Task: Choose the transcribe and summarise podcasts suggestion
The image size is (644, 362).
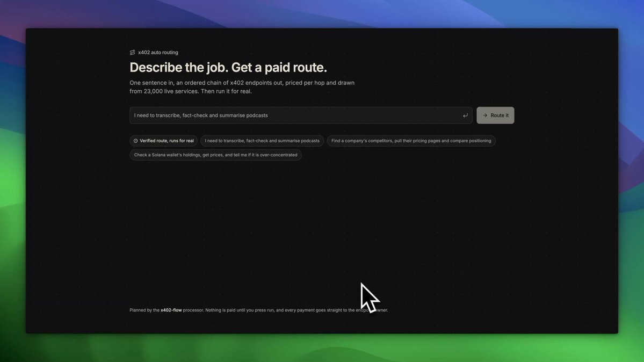Action: [262, 141]
